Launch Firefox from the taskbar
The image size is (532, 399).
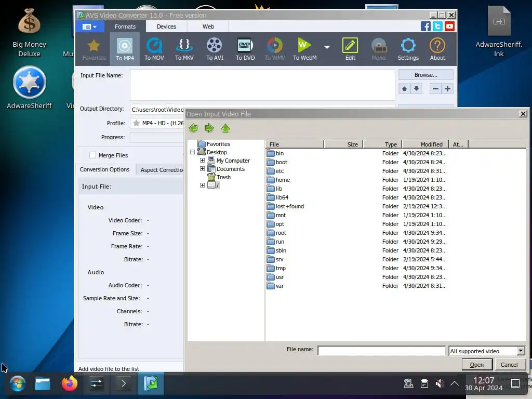[69, 384]
